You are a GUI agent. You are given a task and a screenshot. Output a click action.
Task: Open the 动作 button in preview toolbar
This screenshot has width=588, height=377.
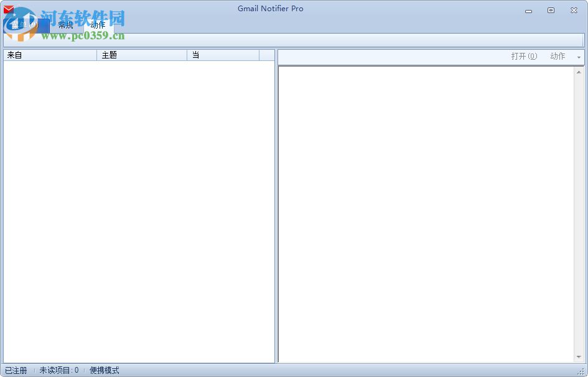coord(558,56)
